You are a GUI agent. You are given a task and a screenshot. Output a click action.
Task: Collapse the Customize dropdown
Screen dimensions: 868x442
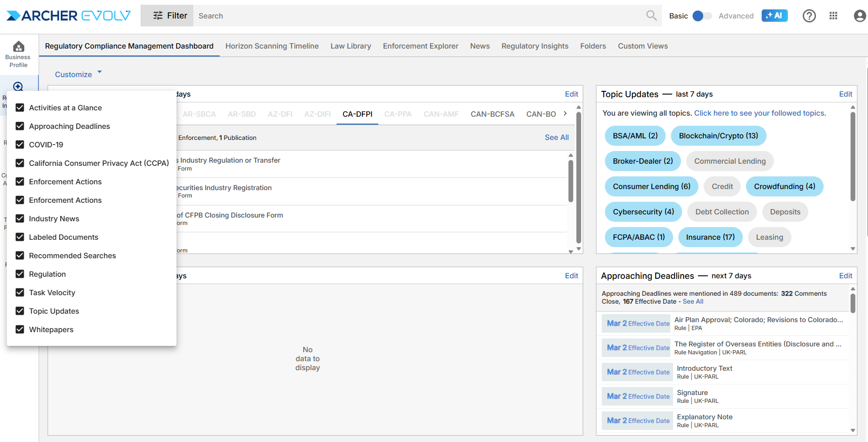78,74
